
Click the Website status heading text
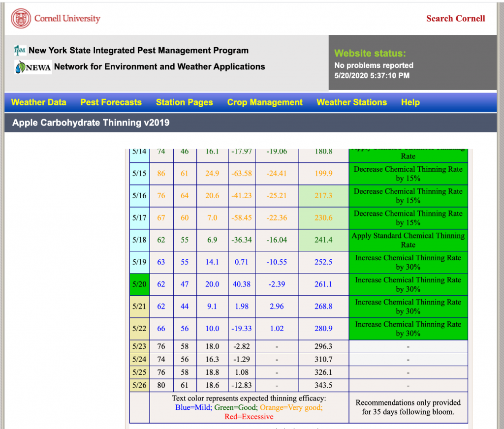[x=370, y=53]
